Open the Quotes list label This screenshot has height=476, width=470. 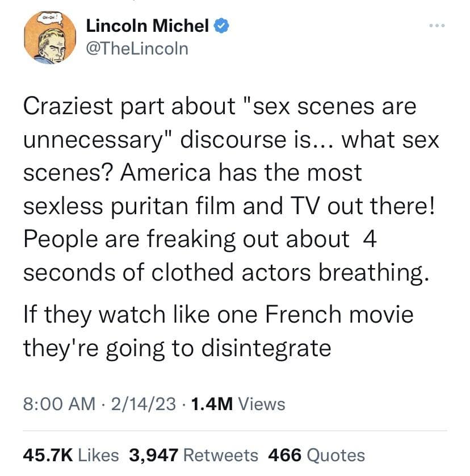click(335, 455)
